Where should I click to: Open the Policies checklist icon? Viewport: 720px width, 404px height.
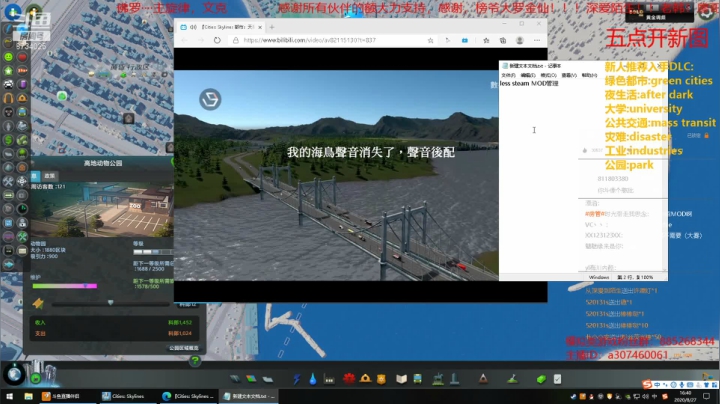pyautogui.click(x=557, y=379)
